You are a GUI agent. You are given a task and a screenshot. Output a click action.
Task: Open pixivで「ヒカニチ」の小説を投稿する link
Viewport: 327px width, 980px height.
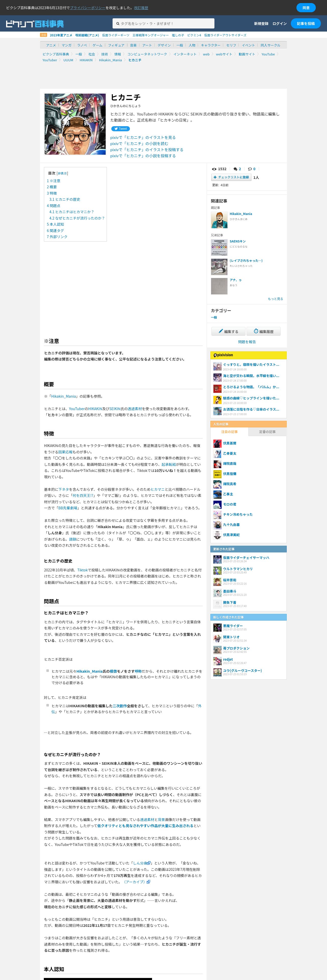[143, 156]
